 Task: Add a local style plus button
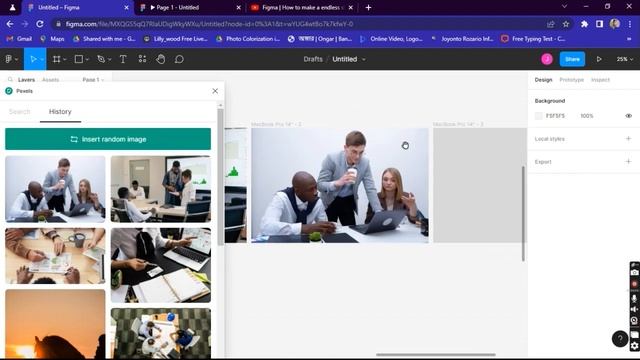[629, 139]
